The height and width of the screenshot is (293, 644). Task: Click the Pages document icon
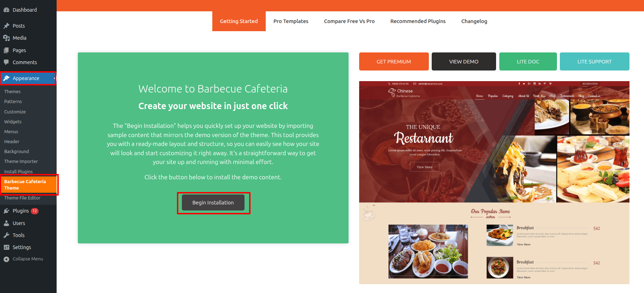6,50
